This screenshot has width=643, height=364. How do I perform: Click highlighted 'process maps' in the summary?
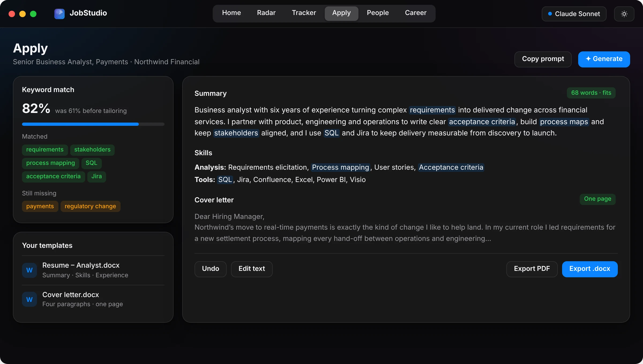pos(564,122)
